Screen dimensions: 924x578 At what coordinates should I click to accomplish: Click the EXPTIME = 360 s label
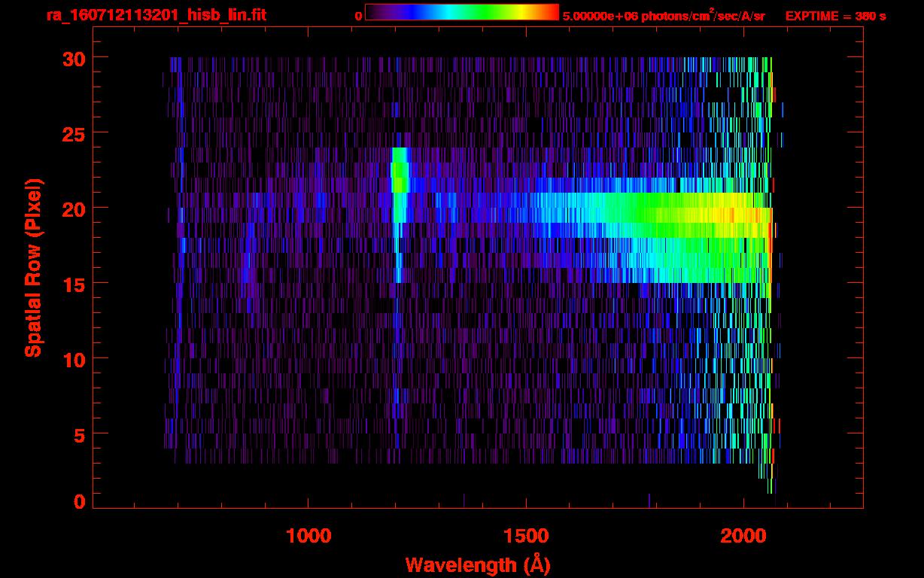click(835, 16)
